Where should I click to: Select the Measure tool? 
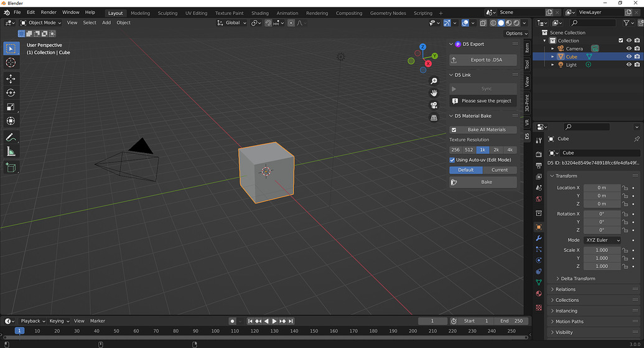coord(11,152)
